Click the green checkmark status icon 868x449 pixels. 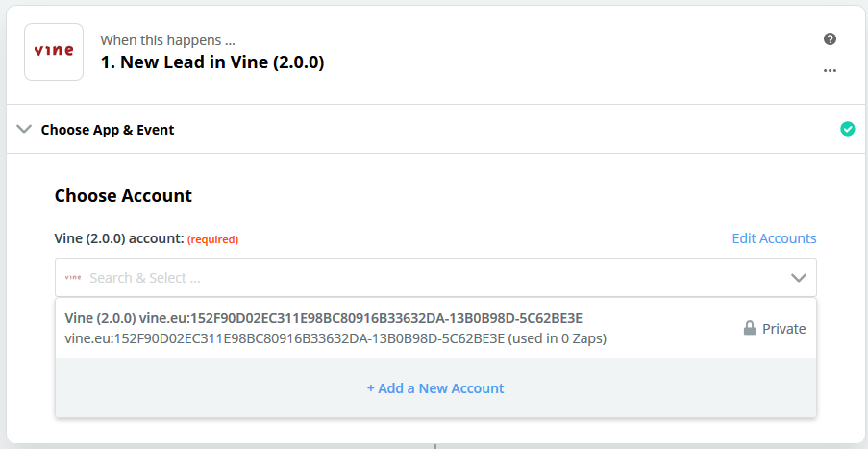(847, 129)
